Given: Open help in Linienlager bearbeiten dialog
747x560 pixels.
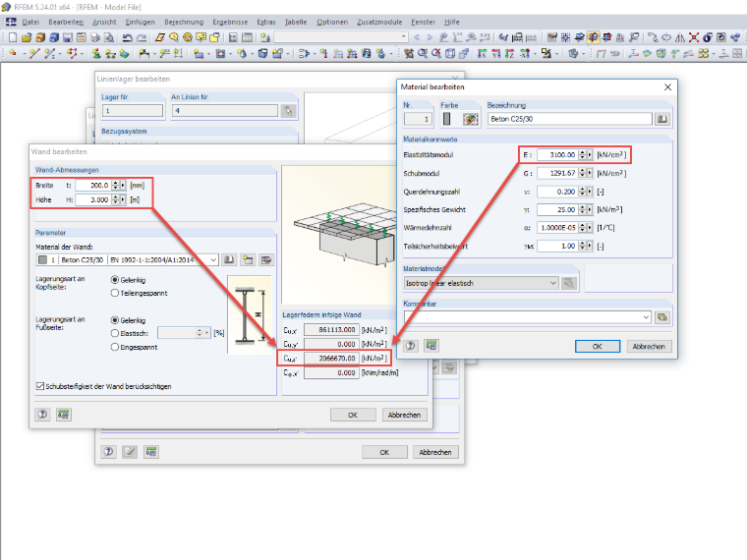Looking at the screenshot, I should (109, 451).
